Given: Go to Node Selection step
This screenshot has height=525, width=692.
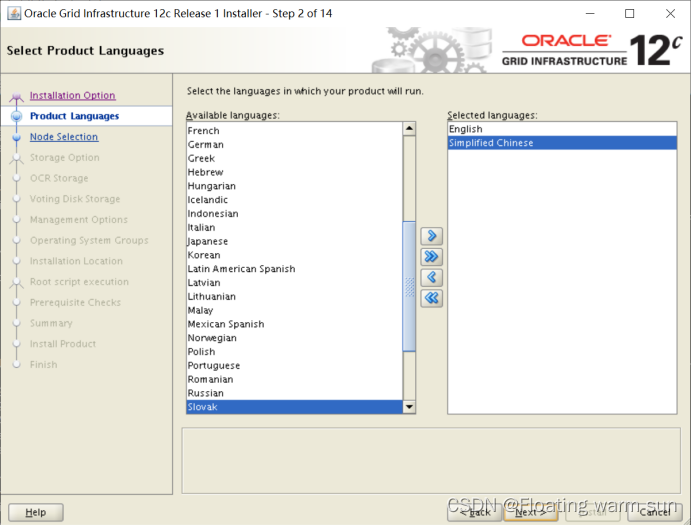Looking at the screenshot, I should pos(64,137).
